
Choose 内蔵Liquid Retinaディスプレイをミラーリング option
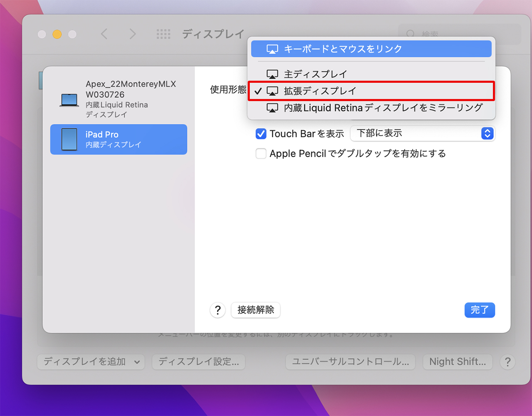click(371, 108)
